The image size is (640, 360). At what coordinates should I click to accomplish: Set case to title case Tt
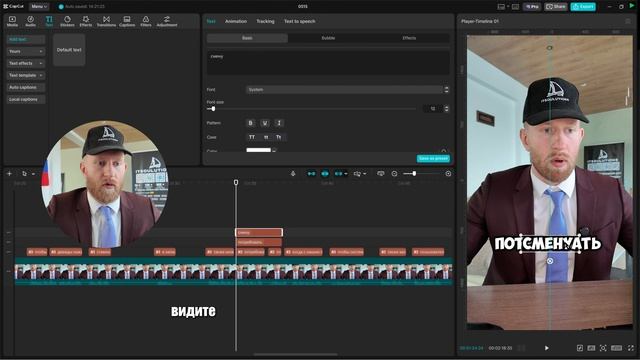(279, 137)
